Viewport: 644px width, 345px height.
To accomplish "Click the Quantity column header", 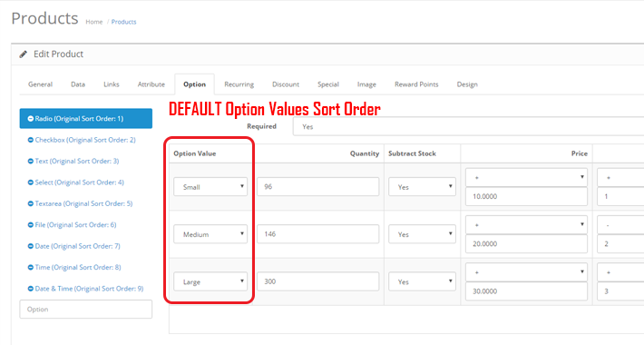I will pos(365,153).
